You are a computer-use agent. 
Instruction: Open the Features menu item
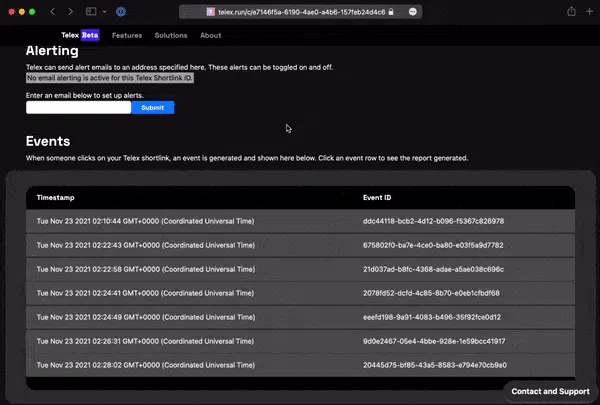pyautogui.click(x=127, y=35)
